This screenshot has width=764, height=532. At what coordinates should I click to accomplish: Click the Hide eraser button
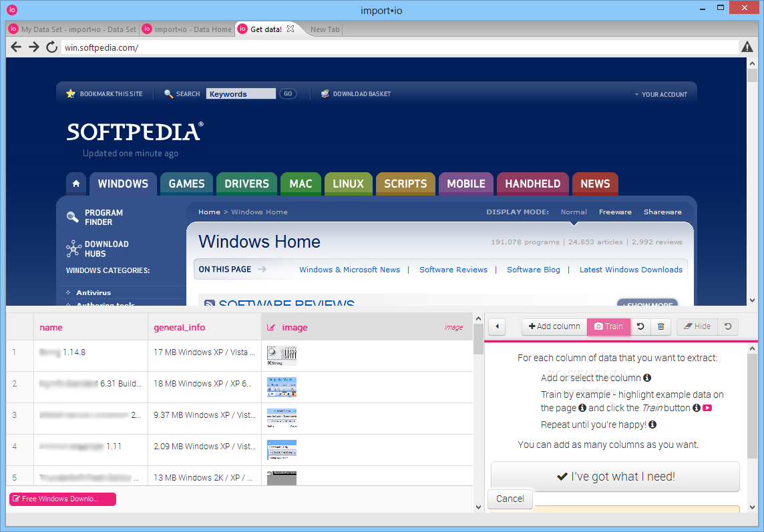click(x=697, y=326)
